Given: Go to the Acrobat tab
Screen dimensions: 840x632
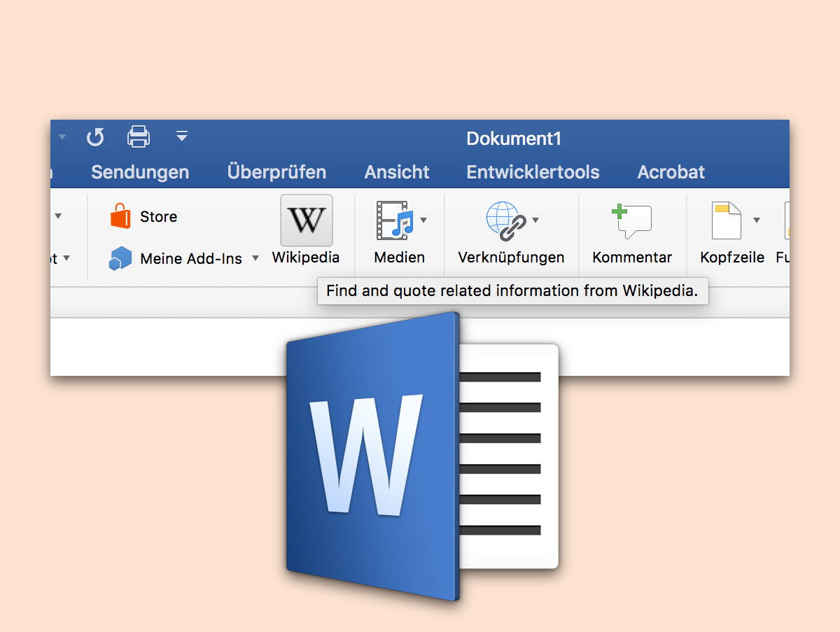Looking at the screenshot, I should pyautogui.click(x=671, y=172).
